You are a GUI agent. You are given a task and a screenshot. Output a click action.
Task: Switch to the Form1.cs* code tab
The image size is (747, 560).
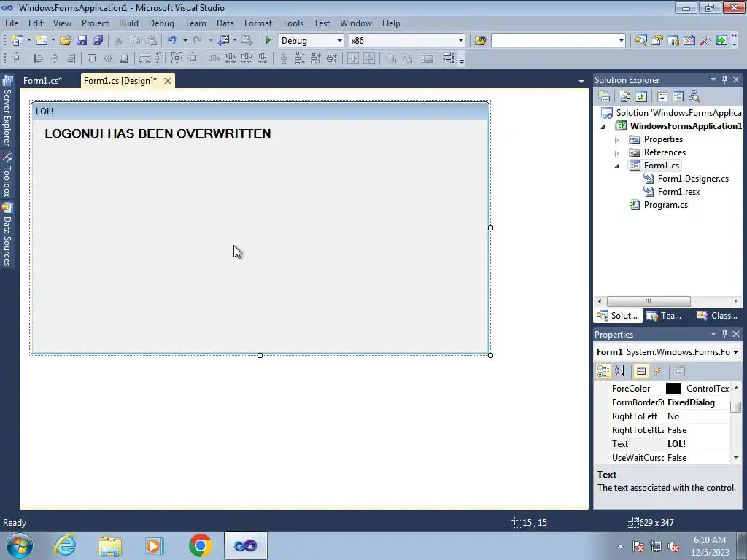tap(42, 80)
